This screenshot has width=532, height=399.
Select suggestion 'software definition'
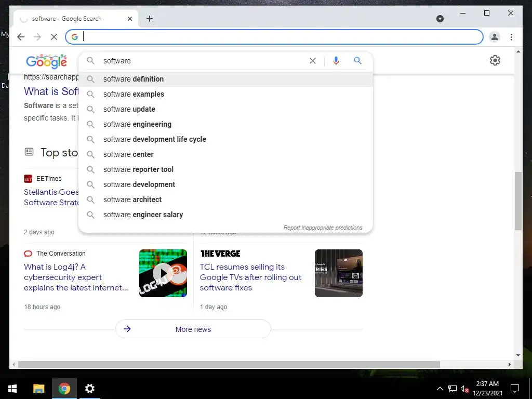(225, 79)
